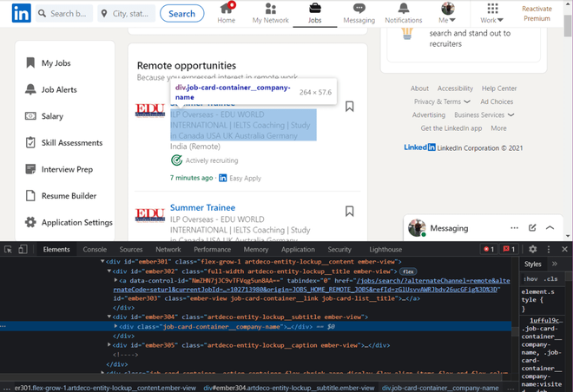Viewport: 573px width, 392px height.
Task: Open the Ad Choices footer link
Action: coord(497,101)
